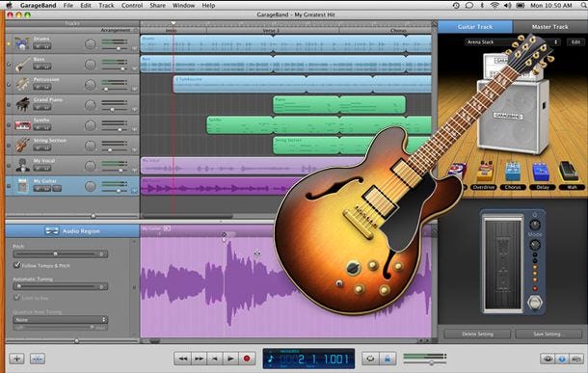Click the LCD time display
Viewport: 588px width, 373px height.
[x=308, y=359]
